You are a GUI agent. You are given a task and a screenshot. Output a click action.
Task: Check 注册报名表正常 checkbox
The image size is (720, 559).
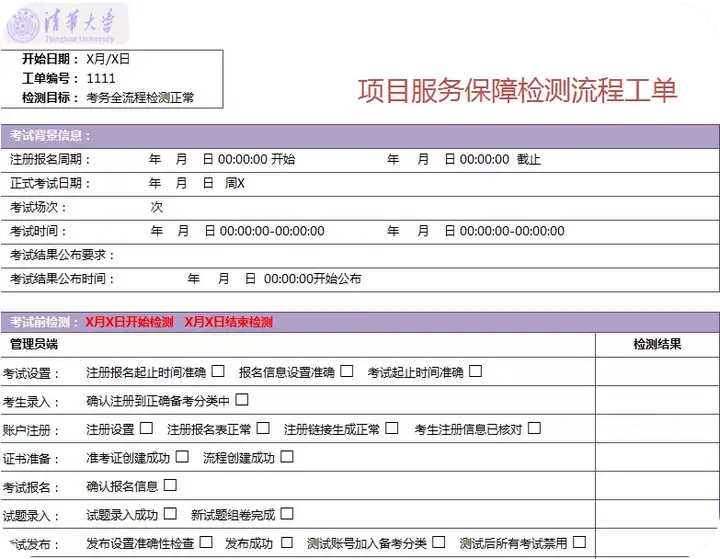[x=263, y=428]
